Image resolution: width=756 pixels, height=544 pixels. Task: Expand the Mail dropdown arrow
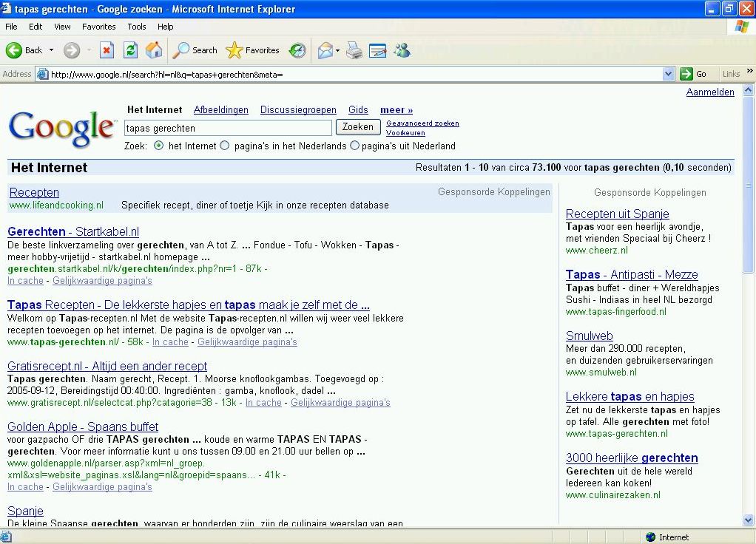pyautogui.click(x=337, y=50)
